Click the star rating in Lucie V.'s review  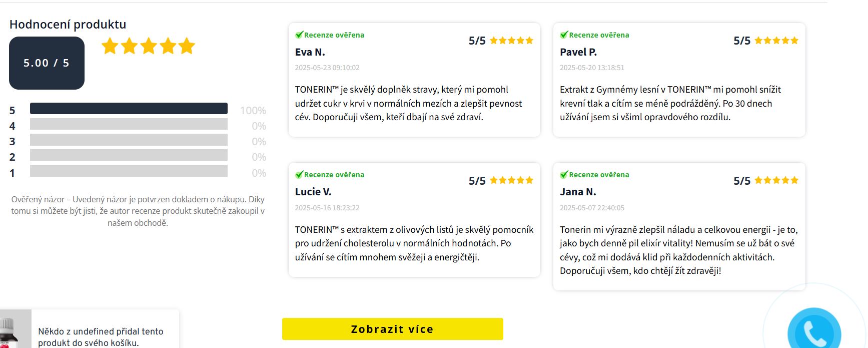click(511, 180)
